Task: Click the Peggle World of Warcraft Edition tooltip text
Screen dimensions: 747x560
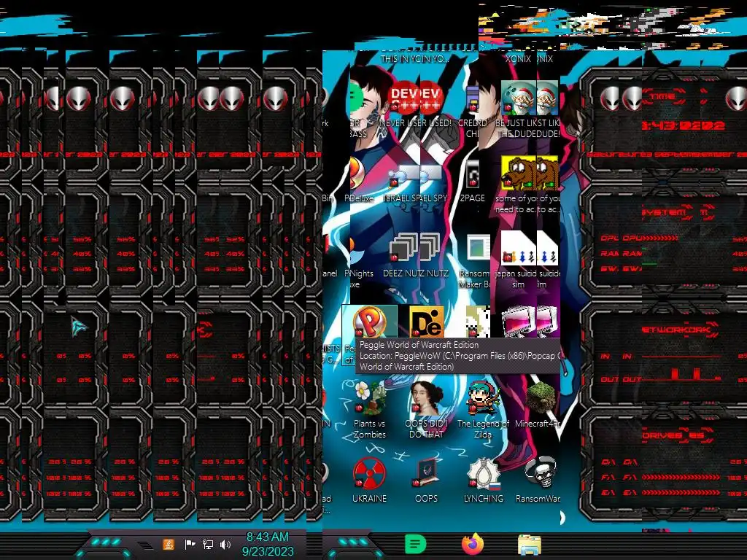Action: pos(419,345)
